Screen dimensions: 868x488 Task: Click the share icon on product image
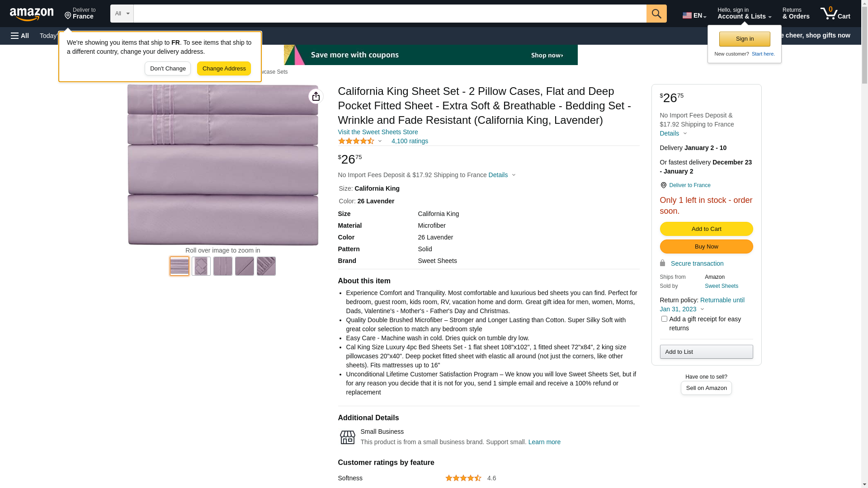coord(316,96)
